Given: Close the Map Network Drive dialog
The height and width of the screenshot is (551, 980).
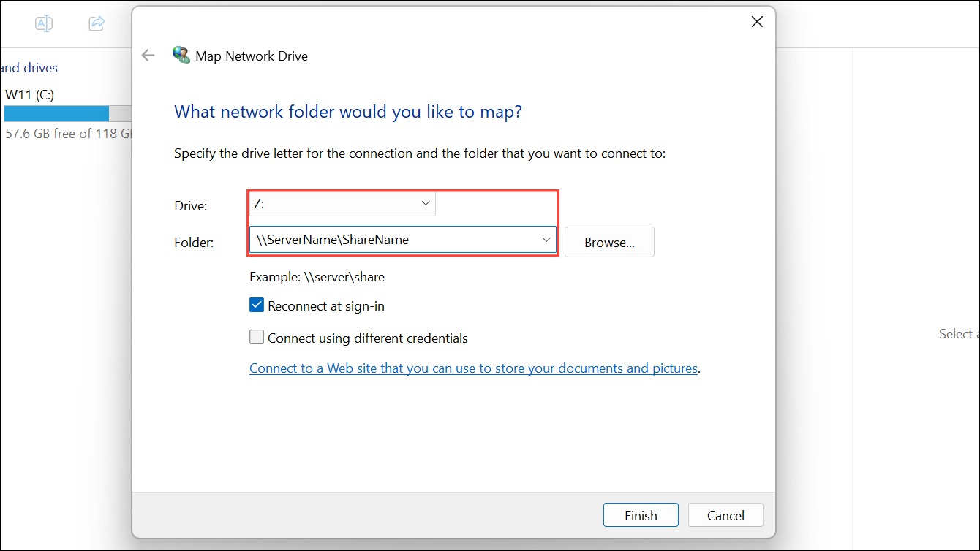Looking at the screenshot, I should [757, 22].
